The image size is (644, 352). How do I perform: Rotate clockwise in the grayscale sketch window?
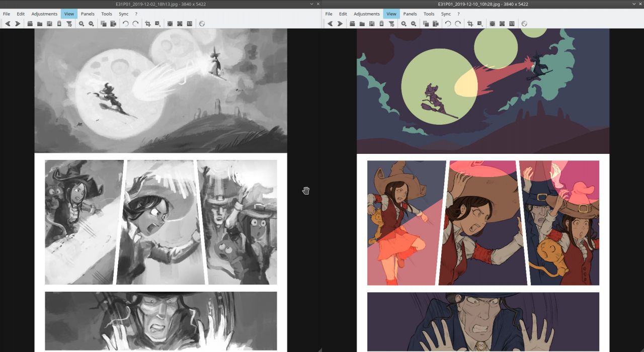(x=135, y=24)
